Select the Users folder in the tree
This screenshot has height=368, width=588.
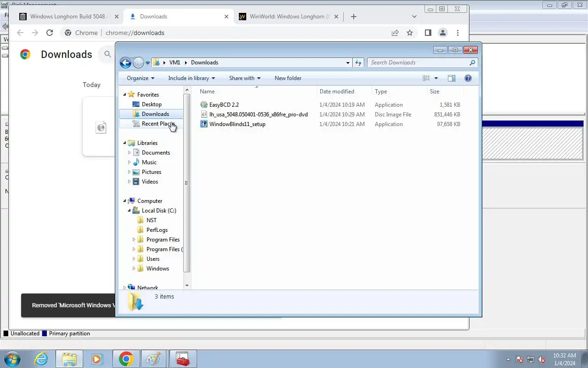pyautogui.click(x=153, y=259)
